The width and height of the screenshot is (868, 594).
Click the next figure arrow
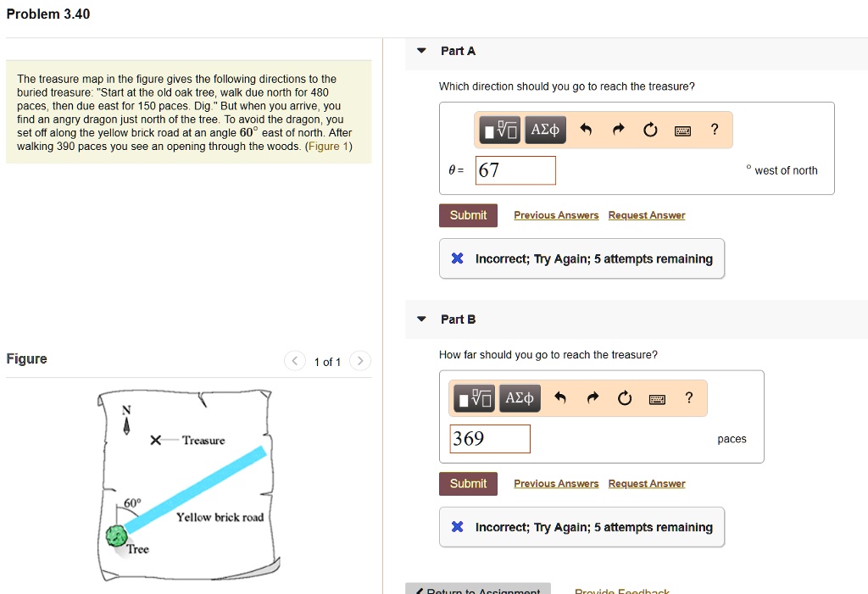tap(359, 361)
